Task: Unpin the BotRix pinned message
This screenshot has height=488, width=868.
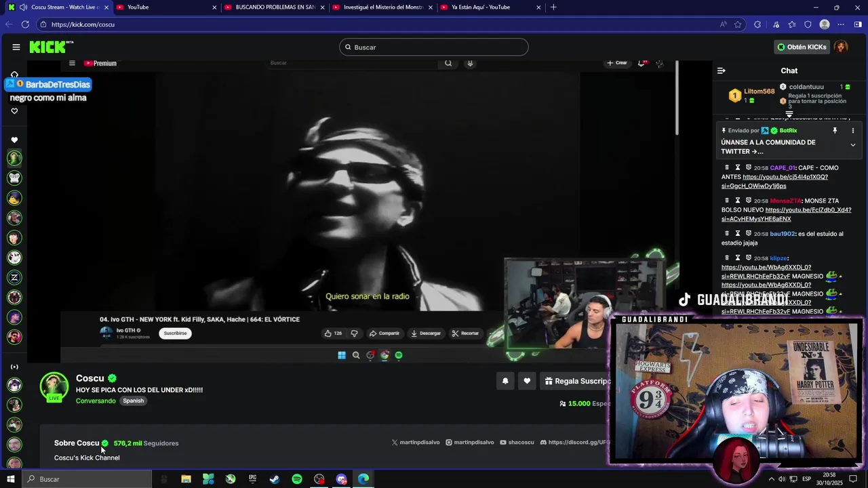Action: (x=835, y=131)
